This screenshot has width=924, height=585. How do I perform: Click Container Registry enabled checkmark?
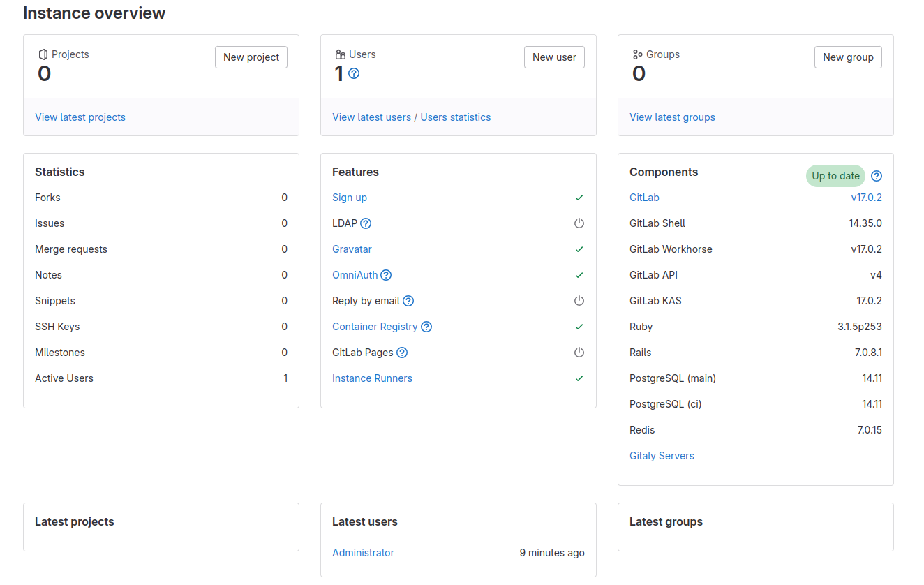[579, 327]
